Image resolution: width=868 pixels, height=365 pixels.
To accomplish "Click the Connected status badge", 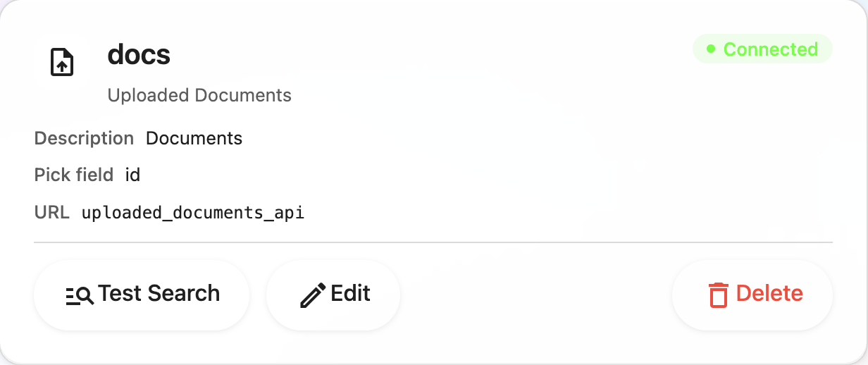I will click(x=762, y=49).
